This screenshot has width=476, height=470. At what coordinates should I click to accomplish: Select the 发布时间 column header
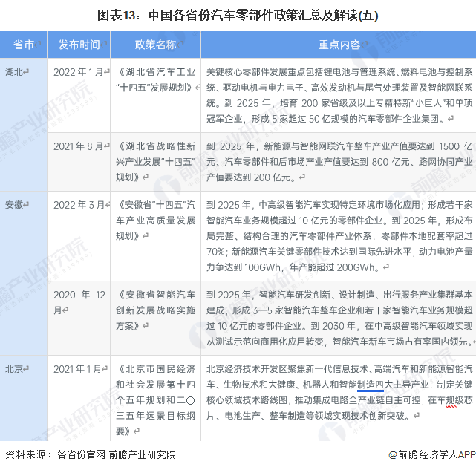coord(79,45)
